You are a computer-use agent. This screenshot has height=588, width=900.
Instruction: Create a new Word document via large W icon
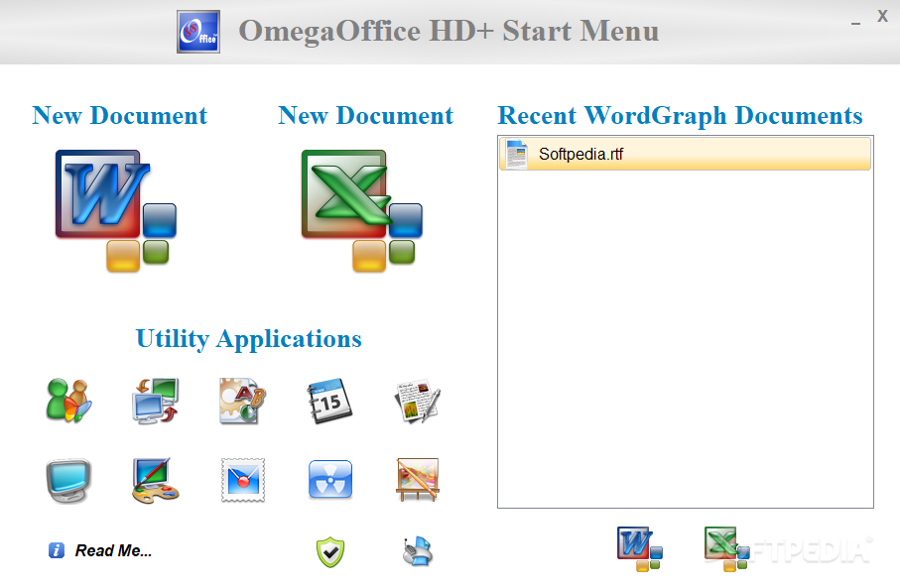coord(116,210)
